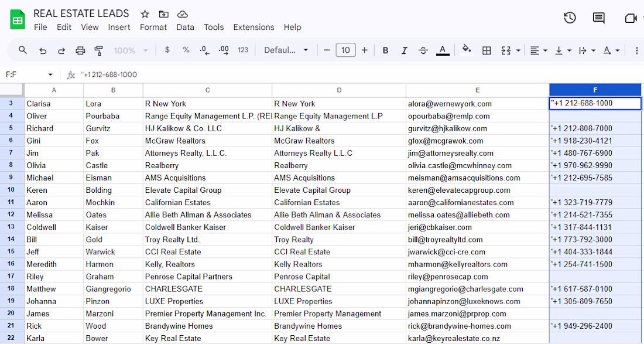Open the Data menu
This screenshot has width=644, height=344.
point(185,27)
